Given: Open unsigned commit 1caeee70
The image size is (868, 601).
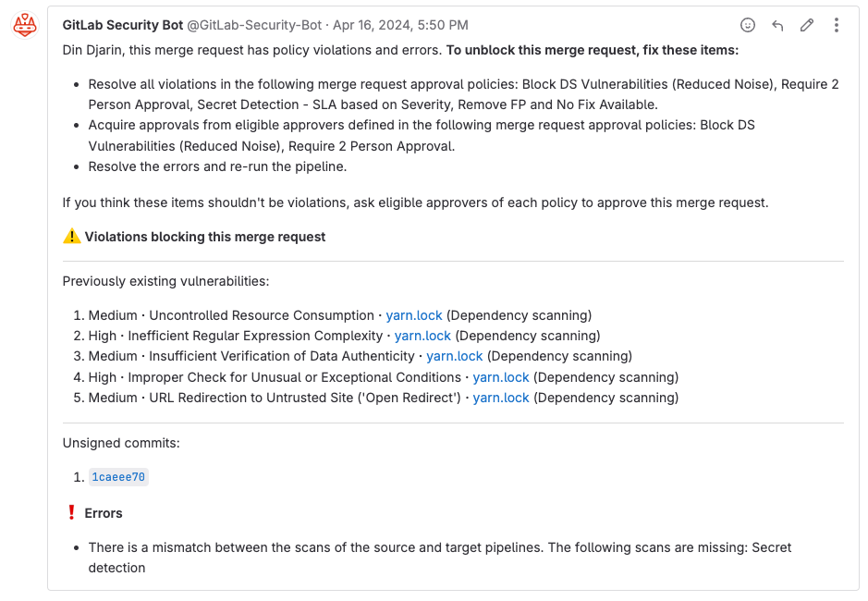Looking at the screenshot, I should coord(118,477).
